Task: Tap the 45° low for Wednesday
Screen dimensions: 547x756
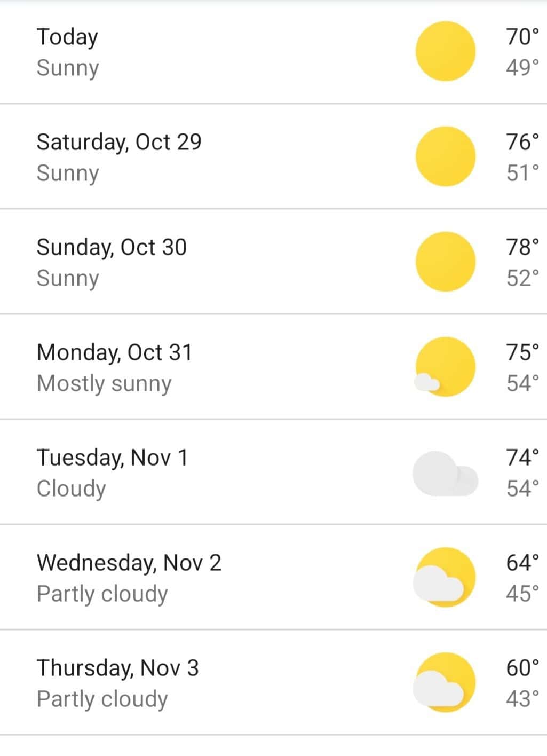Action: [x=522, y=593]
